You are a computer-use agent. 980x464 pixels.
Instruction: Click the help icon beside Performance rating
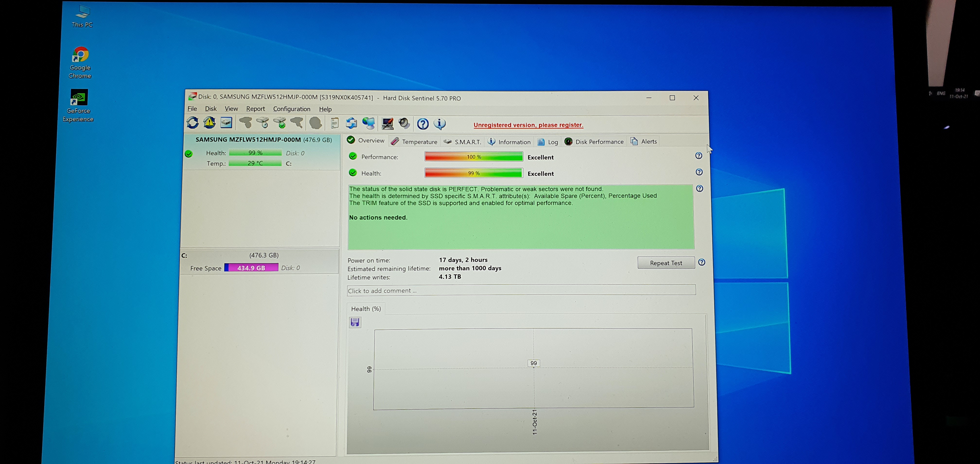point(699,156)
